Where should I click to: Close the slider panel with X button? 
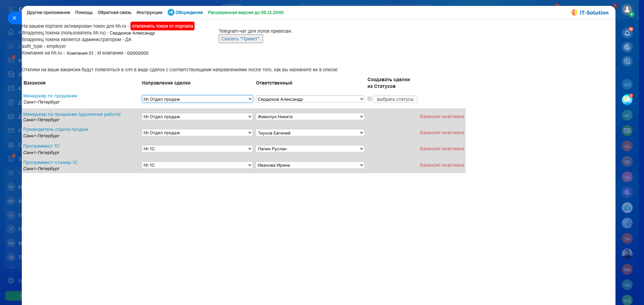tap(14, 18)
